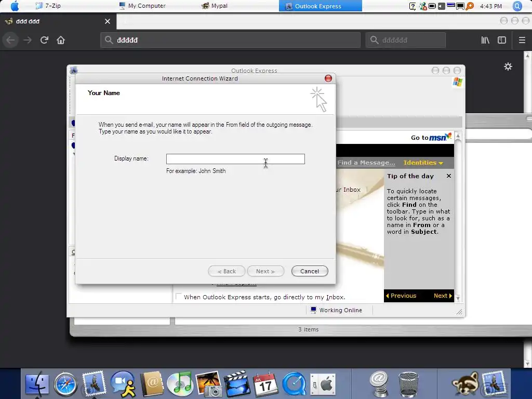This screenshot has height=399, width=532.
Task: Expand the Identities dropdown
Action: [x=423, y=163]
